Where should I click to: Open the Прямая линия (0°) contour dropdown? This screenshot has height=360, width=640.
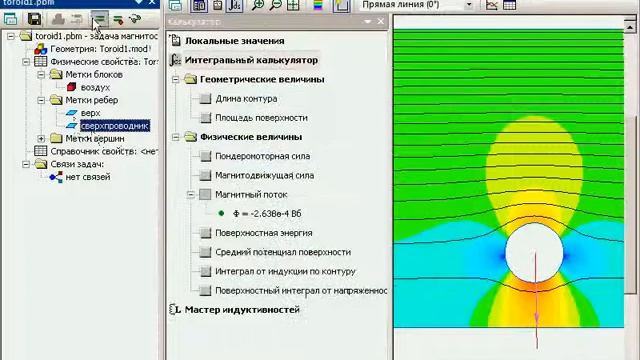click(417, 5)
